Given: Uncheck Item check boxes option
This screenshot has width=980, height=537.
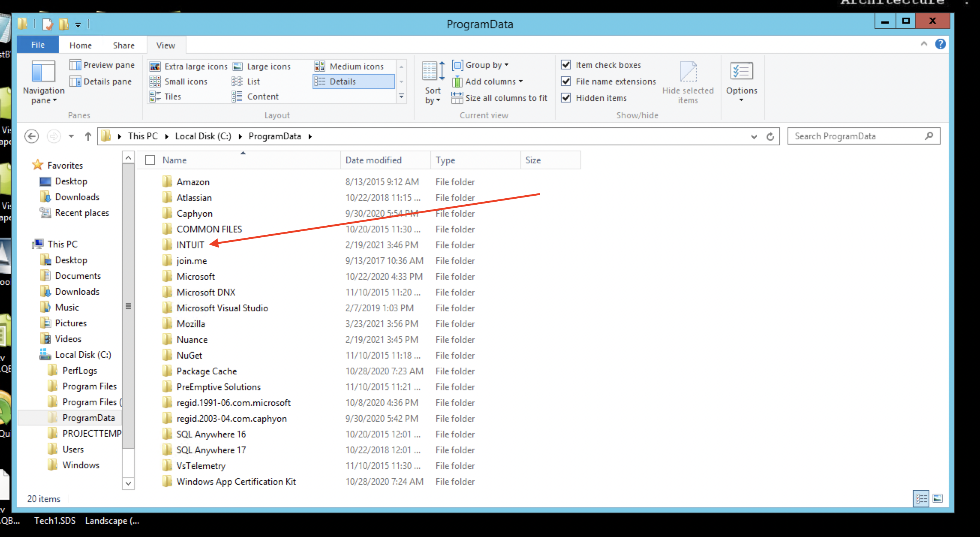Looking at the screenshot, I should pyautogui.click(x=566, y=65).
